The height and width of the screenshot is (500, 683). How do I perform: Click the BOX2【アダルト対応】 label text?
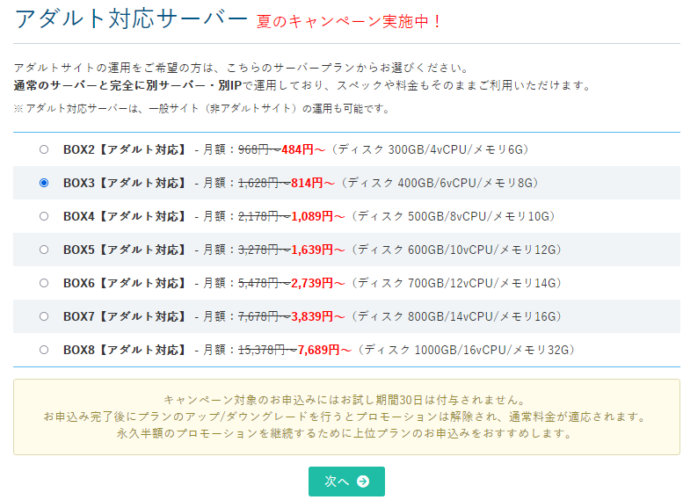(124, 150)
